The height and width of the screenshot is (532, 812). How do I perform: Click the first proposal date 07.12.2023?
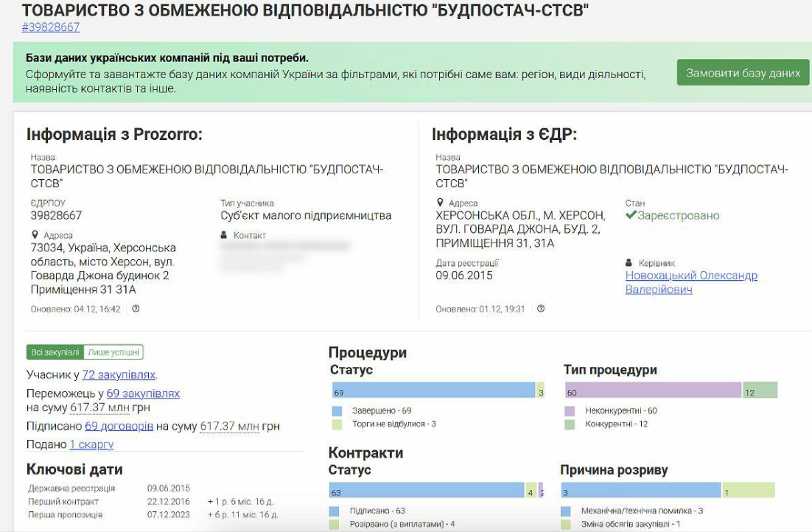coord(168,515)
